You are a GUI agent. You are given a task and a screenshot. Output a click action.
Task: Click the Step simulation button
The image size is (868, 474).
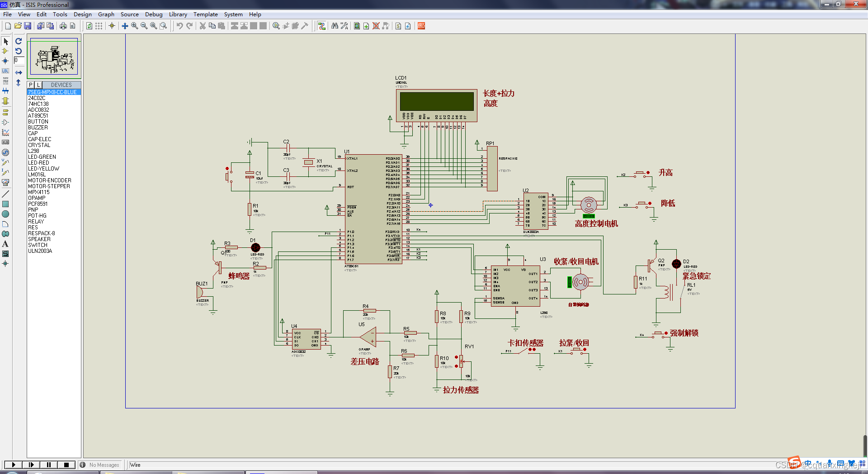[31, 465]
